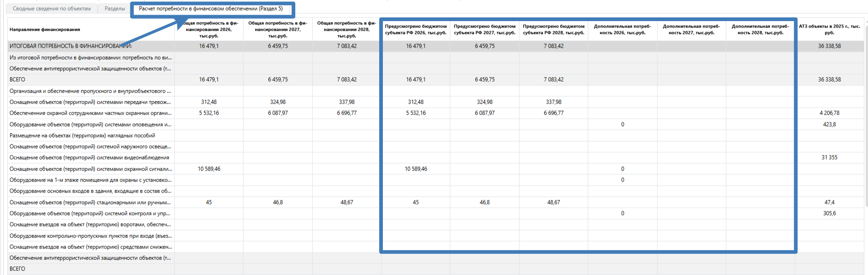Click the 48,67 cell under Общая потребность 2028
This screenshot has height=275, width=868.
[x=347, y=203]
